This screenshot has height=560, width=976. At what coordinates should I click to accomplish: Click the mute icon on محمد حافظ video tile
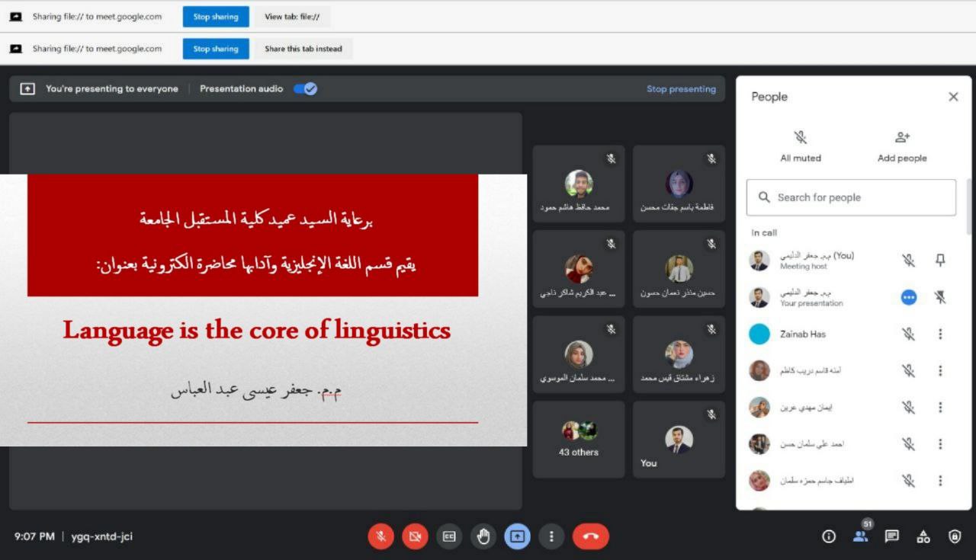click(x=611, y=158)
